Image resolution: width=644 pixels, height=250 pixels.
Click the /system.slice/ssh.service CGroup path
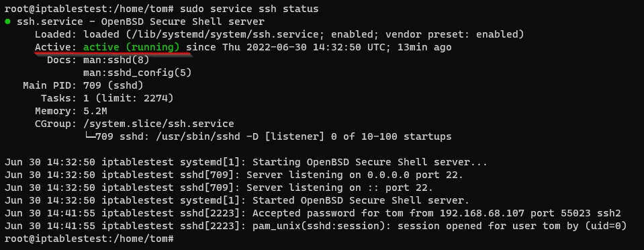click(x=158, y=124)
